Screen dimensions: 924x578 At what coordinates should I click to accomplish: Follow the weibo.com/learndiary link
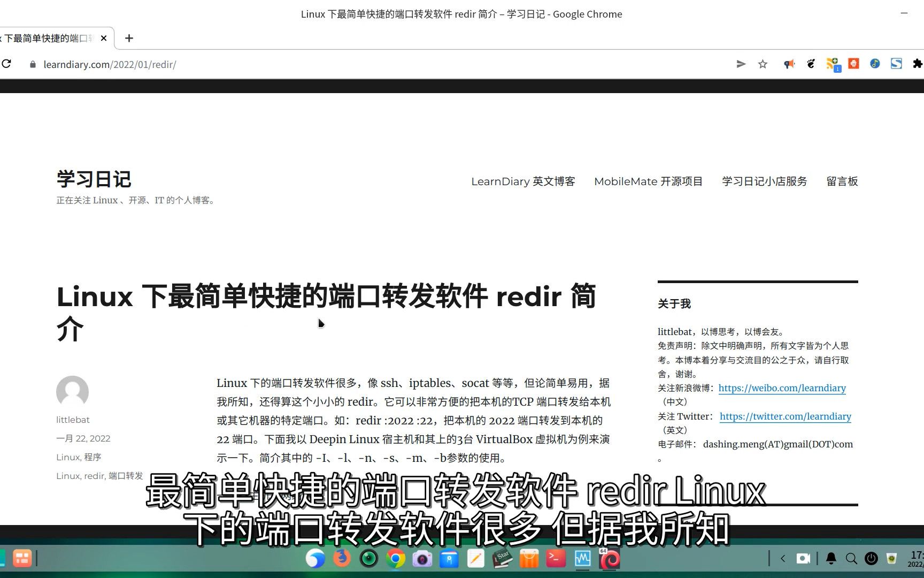[782, 388]
